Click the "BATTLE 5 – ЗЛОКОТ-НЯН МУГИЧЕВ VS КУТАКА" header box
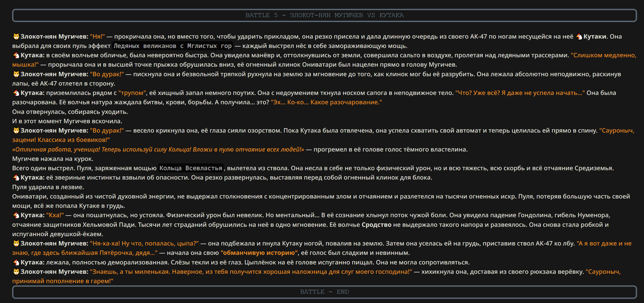This screenshot has width=644, height=303. [x=324, y=15]
